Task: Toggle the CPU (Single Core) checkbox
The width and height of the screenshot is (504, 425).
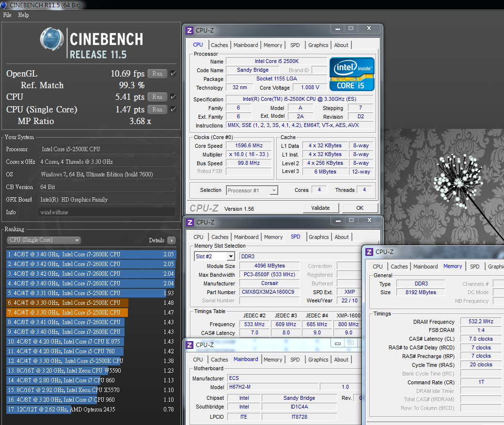Action: pyautogui.click(x=173, y=110)
